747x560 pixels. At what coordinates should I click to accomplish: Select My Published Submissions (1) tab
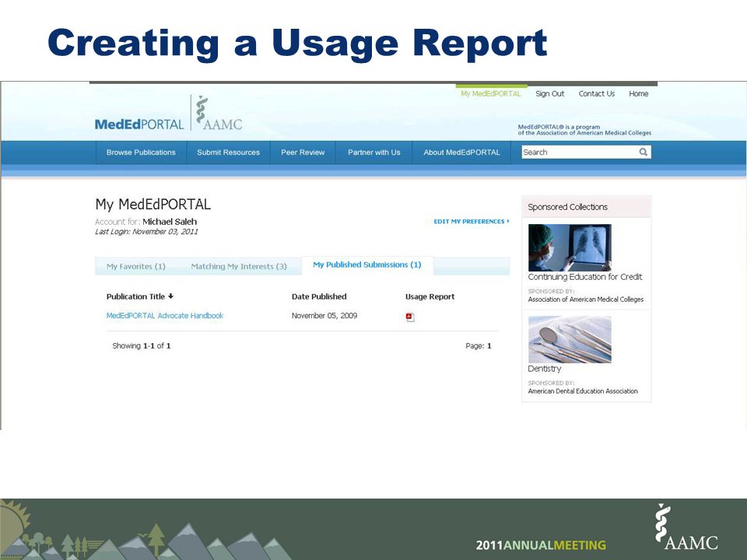pos(367,264)
